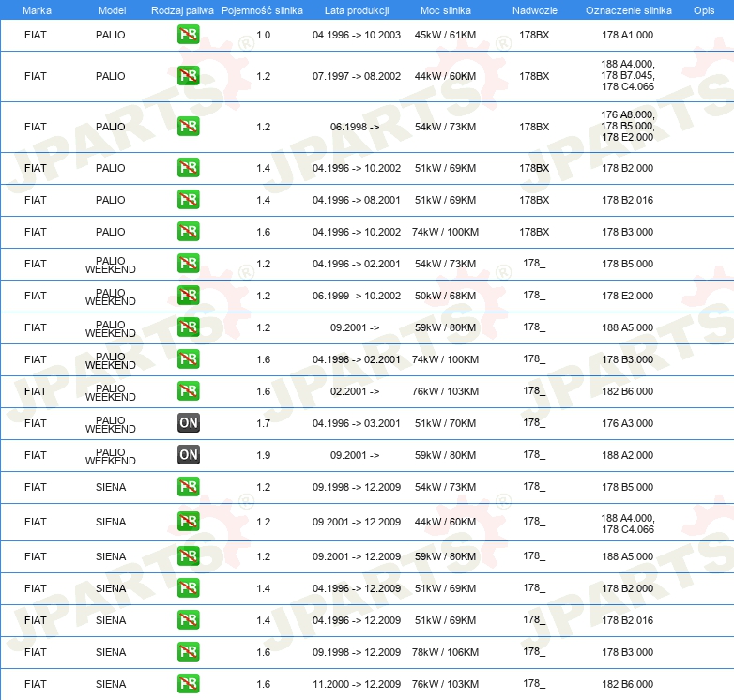Select engine capacity 1.9
The width and height of the screenshot is (734, 700).
[x=263, y=455]
